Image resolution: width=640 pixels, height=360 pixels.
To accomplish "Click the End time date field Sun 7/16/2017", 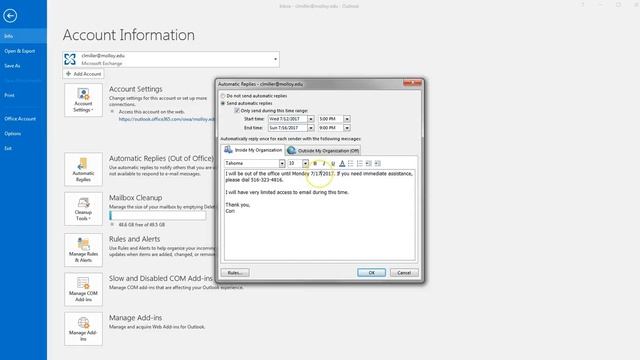I will 288,128.
